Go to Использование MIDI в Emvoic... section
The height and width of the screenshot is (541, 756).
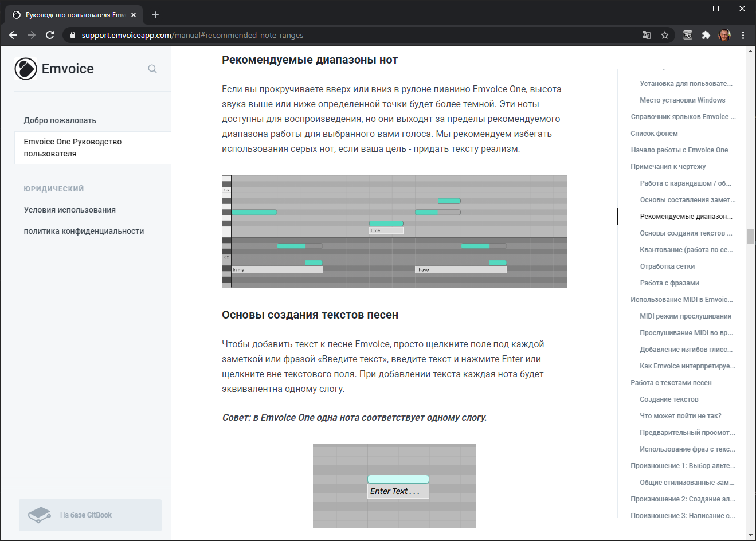click(x=681, y=300)
